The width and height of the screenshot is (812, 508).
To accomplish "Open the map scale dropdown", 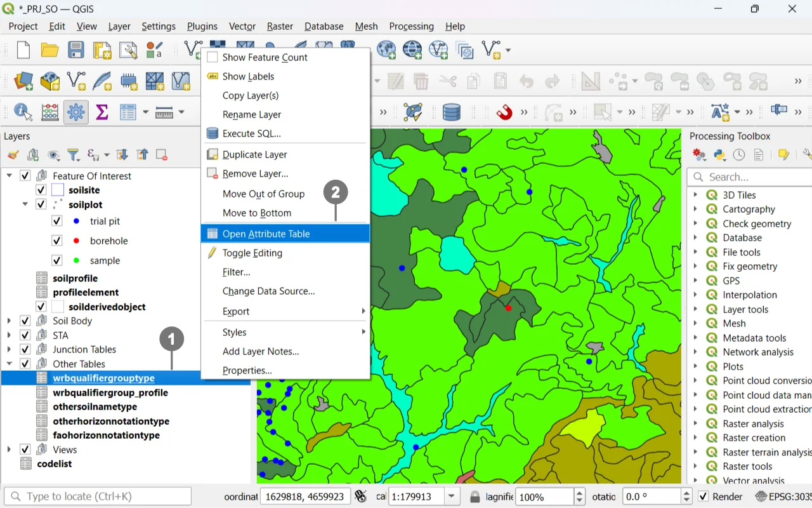I will click(452, 497).
